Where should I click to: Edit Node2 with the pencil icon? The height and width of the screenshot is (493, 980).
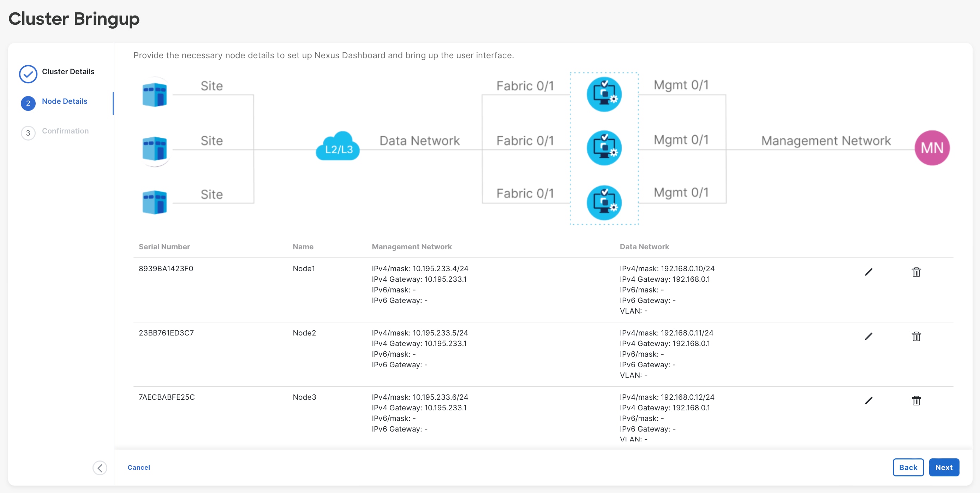868,337
